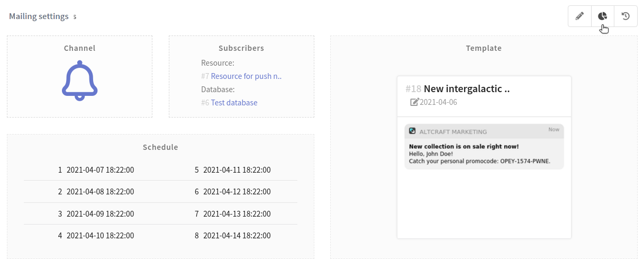This screenshot has width=644, height=259.
Task: Click the Subscribers panel header
Action: (241, 48)
